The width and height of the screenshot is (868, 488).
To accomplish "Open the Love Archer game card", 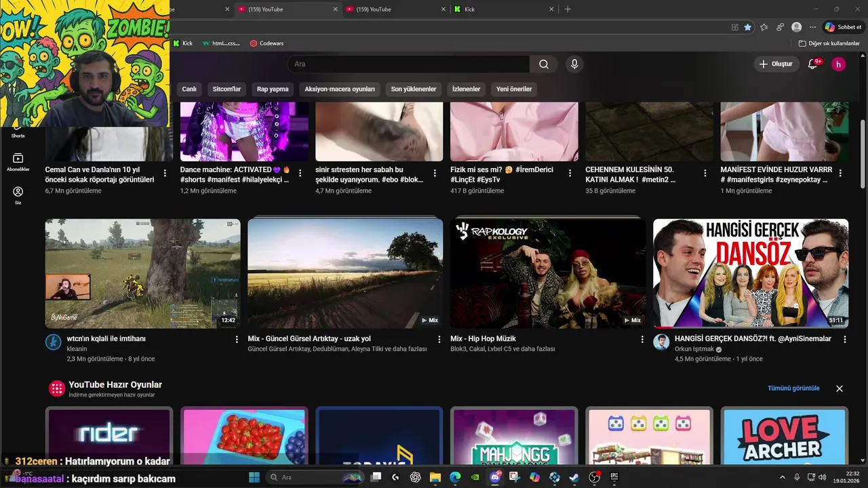I will coord(785,436).
